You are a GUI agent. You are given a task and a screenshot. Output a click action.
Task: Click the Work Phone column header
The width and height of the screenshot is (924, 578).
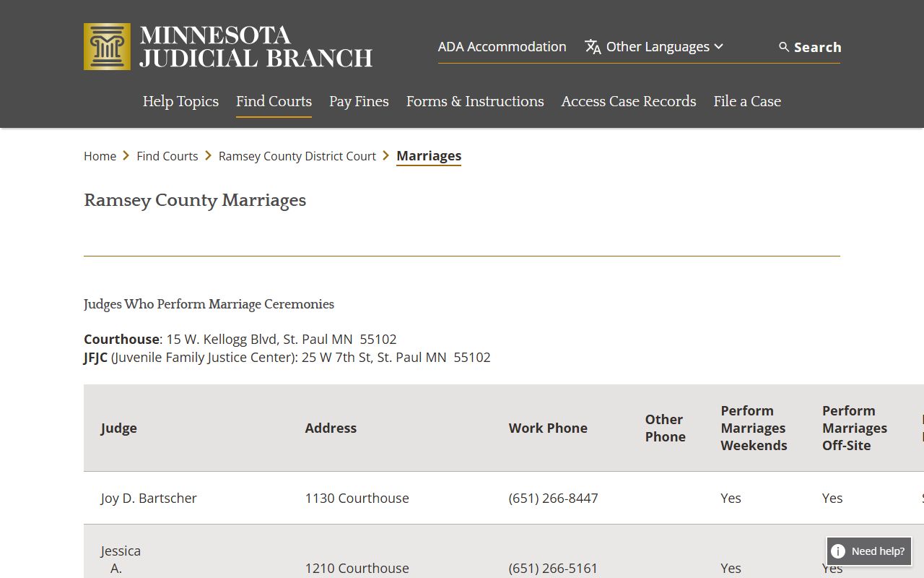[548, 428]
